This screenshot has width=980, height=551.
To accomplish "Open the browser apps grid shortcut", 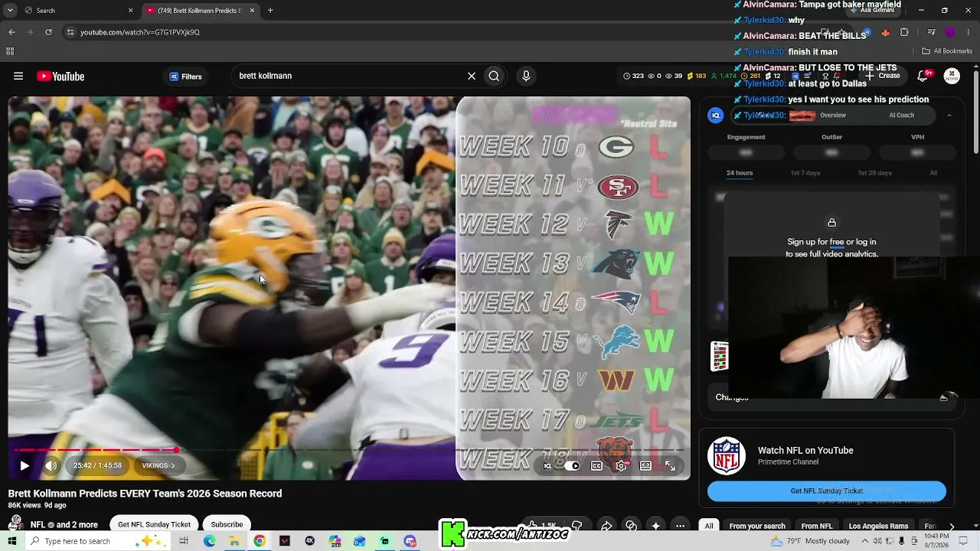I will click(10, 51).
